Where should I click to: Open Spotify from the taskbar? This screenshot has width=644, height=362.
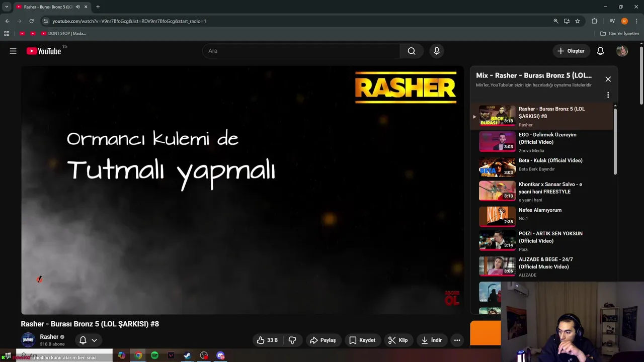[154, 355]
